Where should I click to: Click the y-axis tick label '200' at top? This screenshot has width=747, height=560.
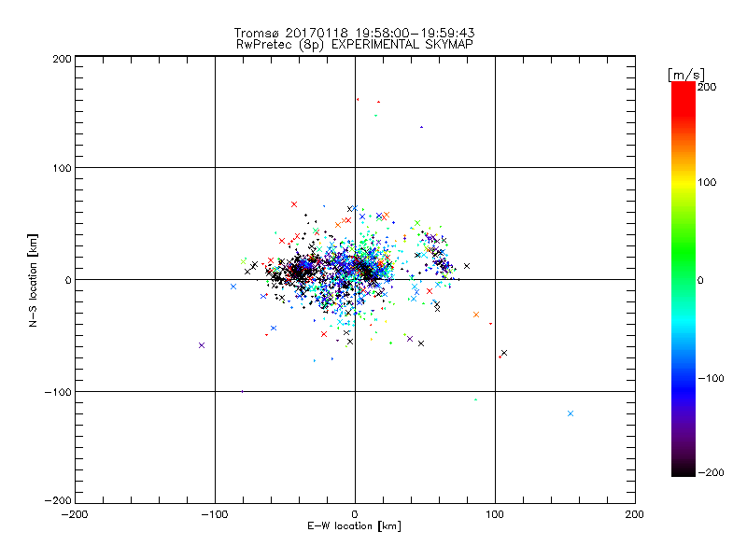[x=62, y=59]
